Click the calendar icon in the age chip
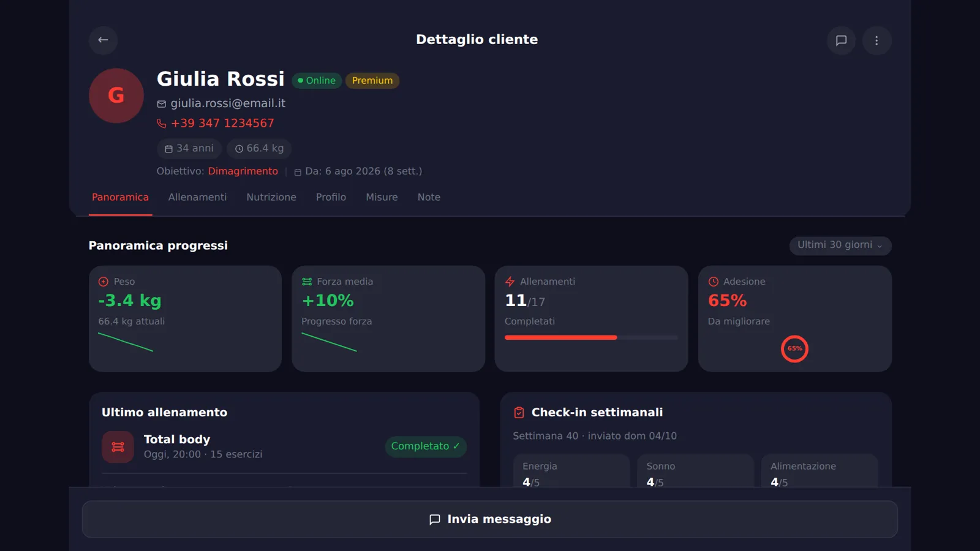The width and height of the screenshot is (980, 551). coord(169,149)
